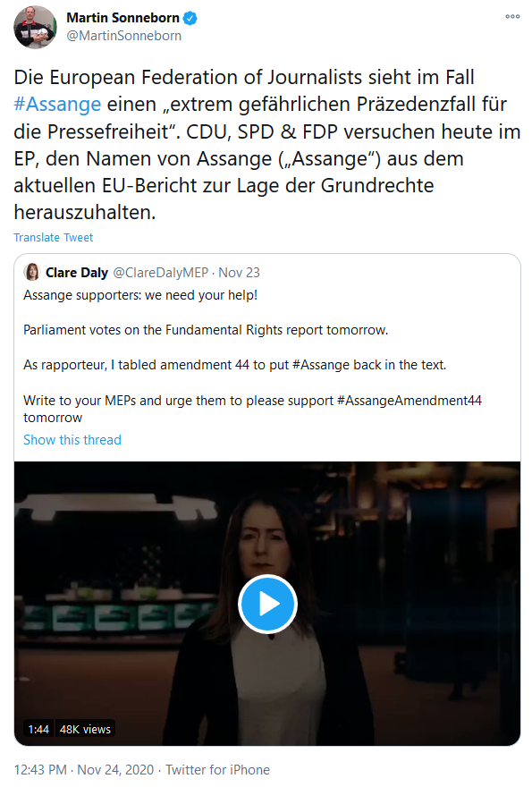Click Translate Tweet
The height and width of the screenshot is (787, 532).
tap(54, 237)
